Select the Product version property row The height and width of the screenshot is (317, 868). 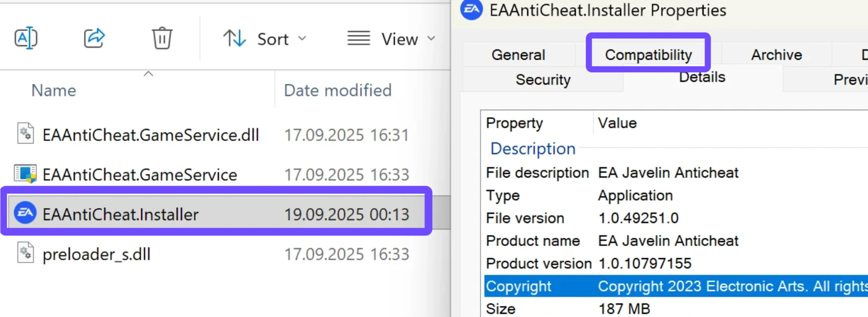[676, 264]
